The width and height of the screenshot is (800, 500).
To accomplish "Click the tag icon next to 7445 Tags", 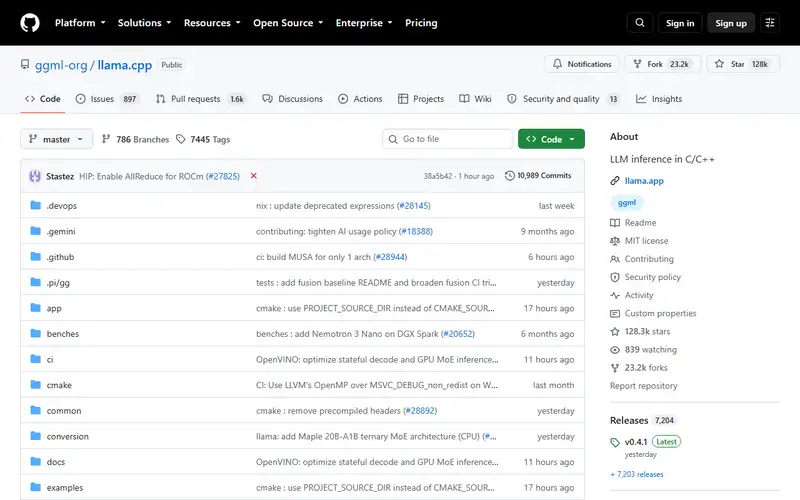I will 181,139.
